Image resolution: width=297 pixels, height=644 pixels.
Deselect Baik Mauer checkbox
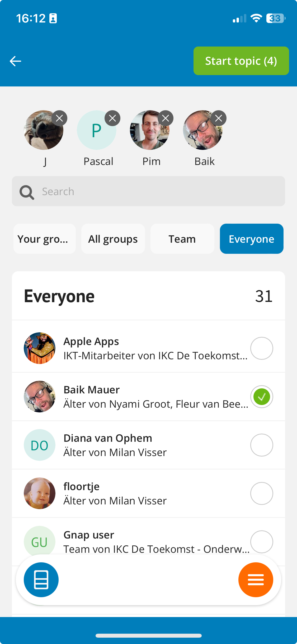(x=262, y=397)
